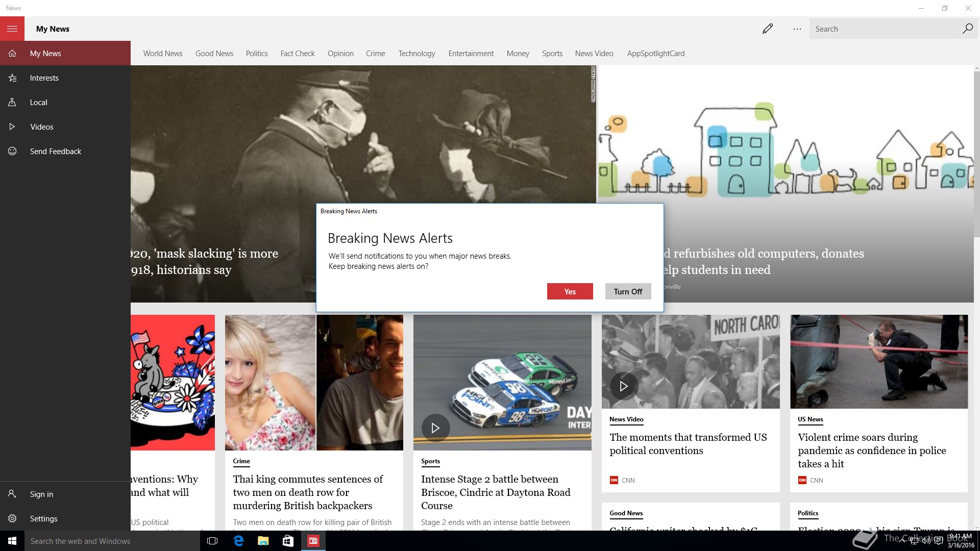Open Interests in the sidebar
980x551 pixels.
(x=65, y=78)
